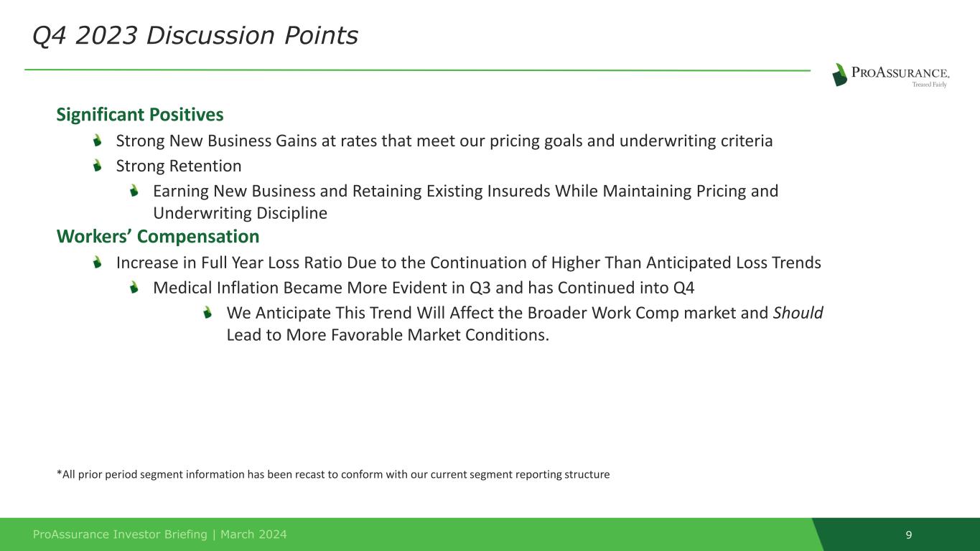The height and width of the screenshot is (551, 980).
Task: Click the Strong Retention bullet text
Action: [179, 166]
